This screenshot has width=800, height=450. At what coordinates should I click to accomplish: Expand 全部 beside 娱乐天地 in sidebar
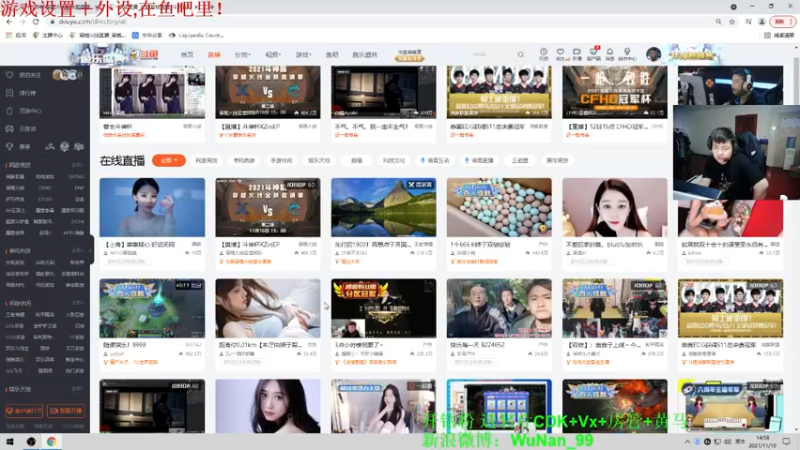pos(78,389)
